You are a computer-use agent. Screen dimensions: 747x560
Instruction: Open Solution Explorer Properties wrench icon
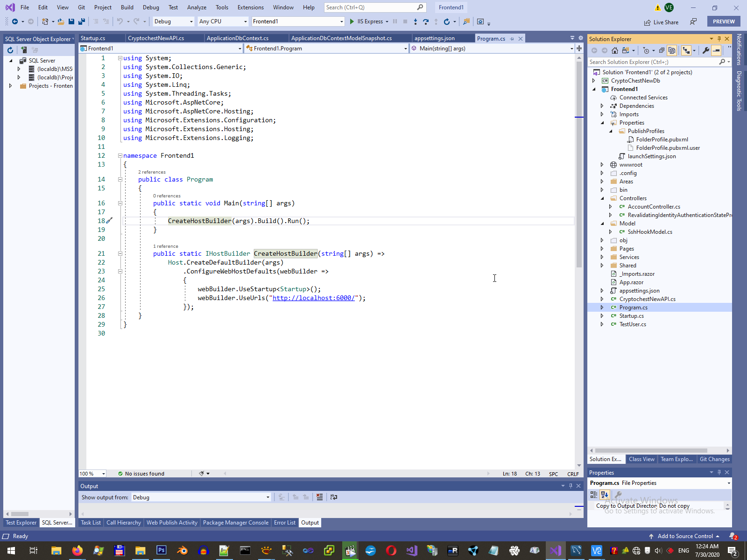[x=706, y=50]
